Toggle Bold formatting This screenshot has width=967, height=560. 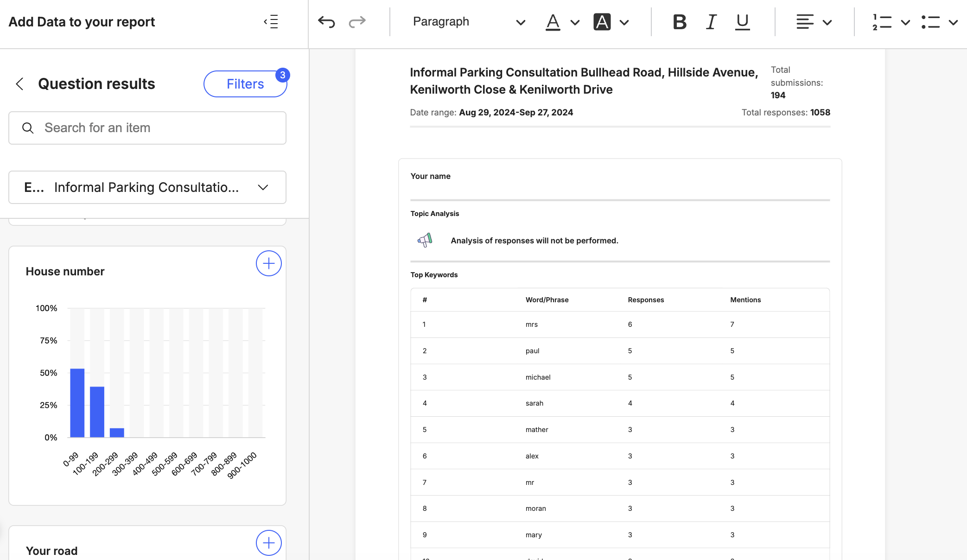point(680,22)
